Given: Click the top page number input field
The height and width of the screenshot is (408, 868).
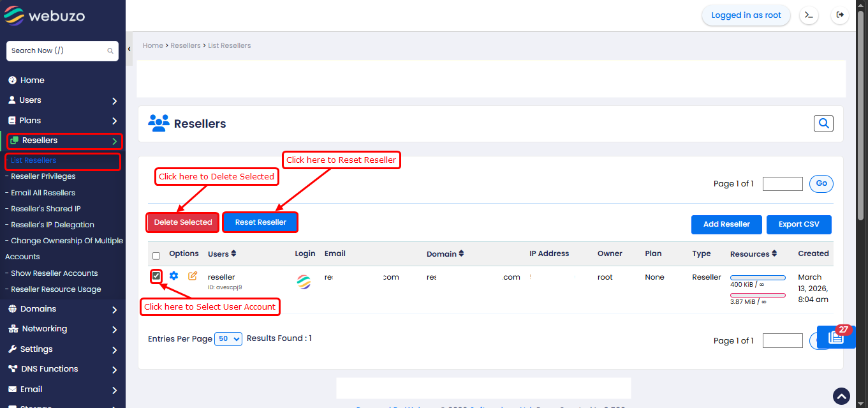Looking at the screenshot, I should [783, 184].
